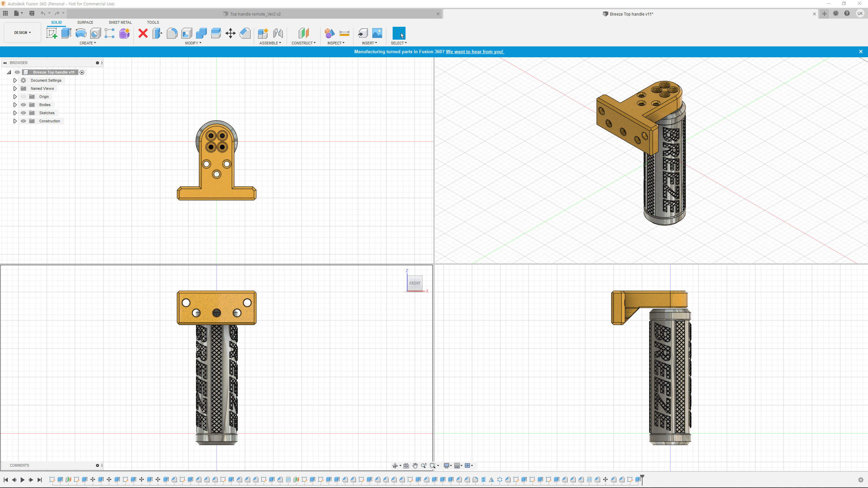Expand the Document Settings tree node
868x488 pixels.
point(15,80)
